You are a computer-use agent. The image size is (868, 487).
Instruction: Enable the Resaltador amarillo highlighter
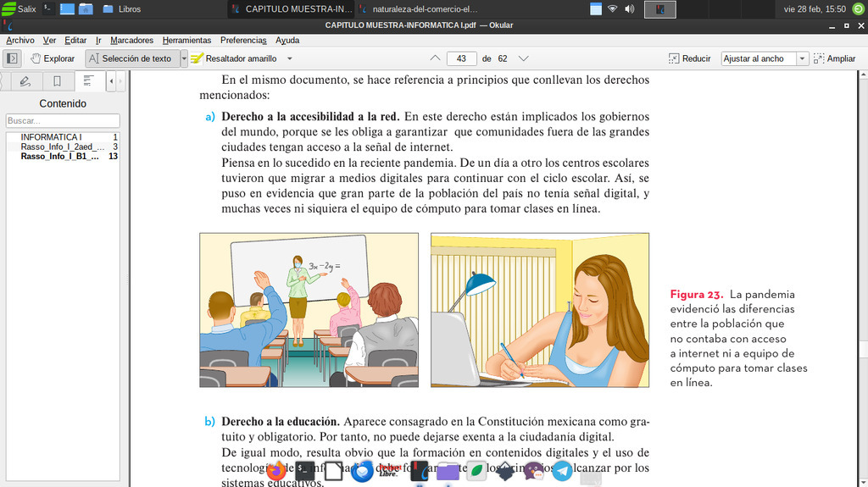click(234, 58)
